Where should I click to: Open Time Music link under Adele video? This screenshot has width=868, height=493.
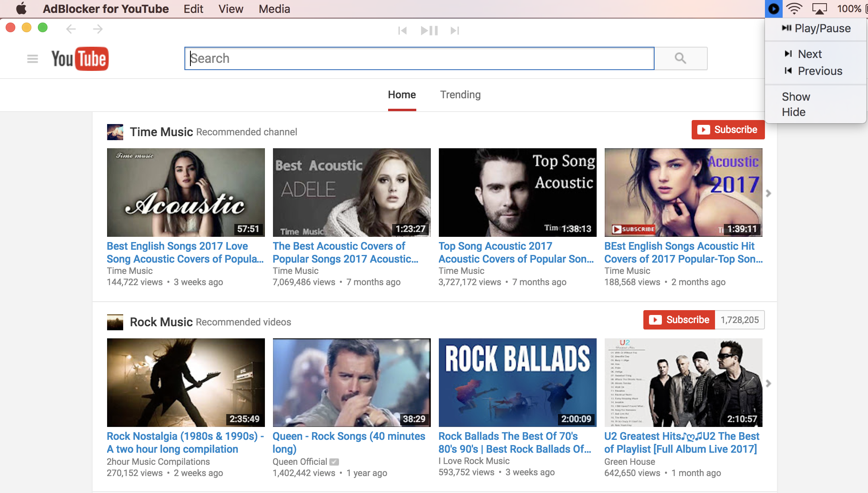[296, 271]
